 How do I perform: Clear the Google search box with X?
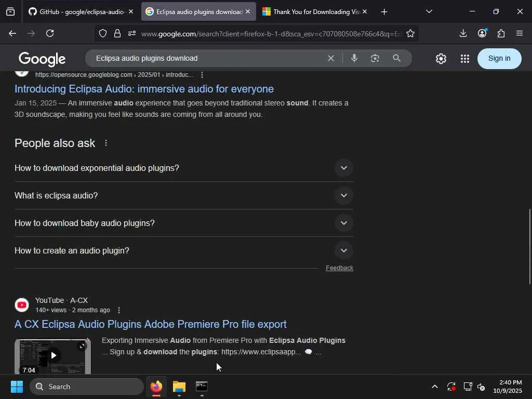[x=331, y=58]
